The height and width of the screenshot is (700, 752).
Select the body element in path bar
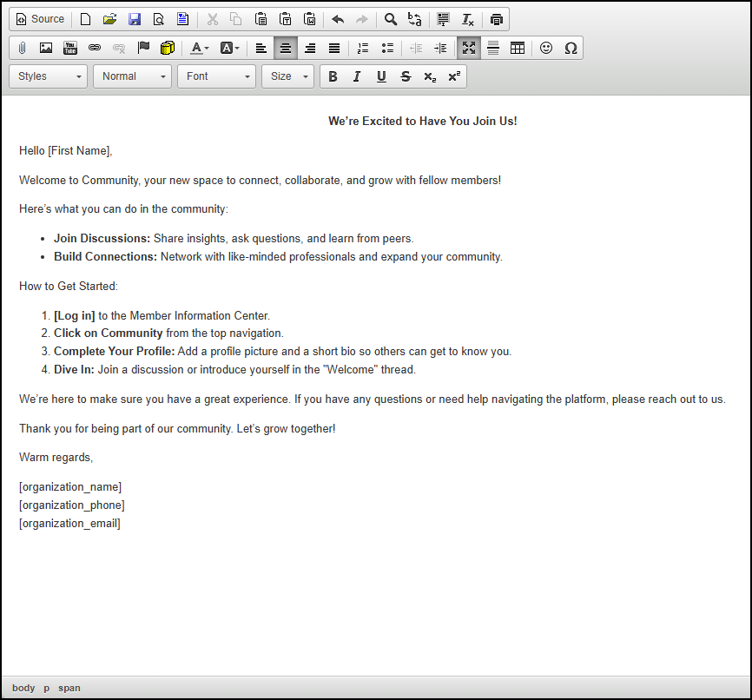pyautogui.click(x=23, y=688)
